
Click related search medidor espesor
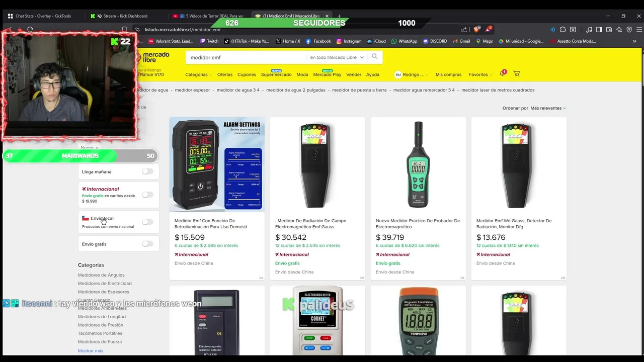tap(193, 90)
